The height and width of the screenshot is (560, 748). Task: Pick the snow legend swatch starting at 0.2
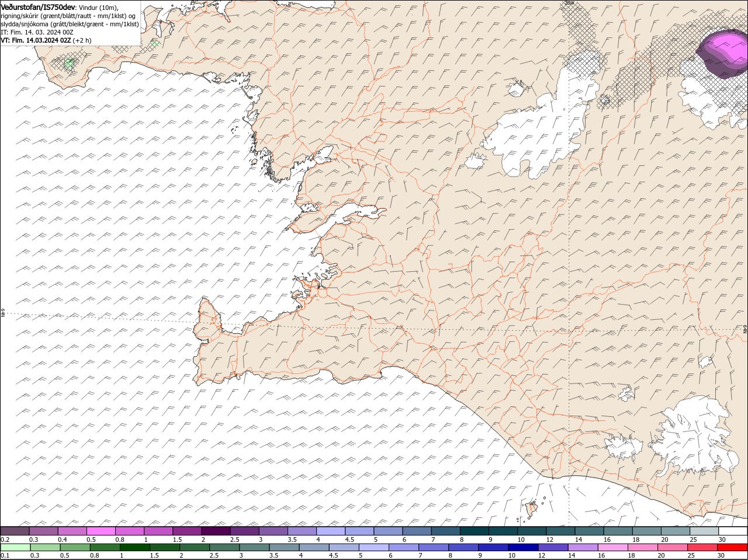tap(15, 531)
